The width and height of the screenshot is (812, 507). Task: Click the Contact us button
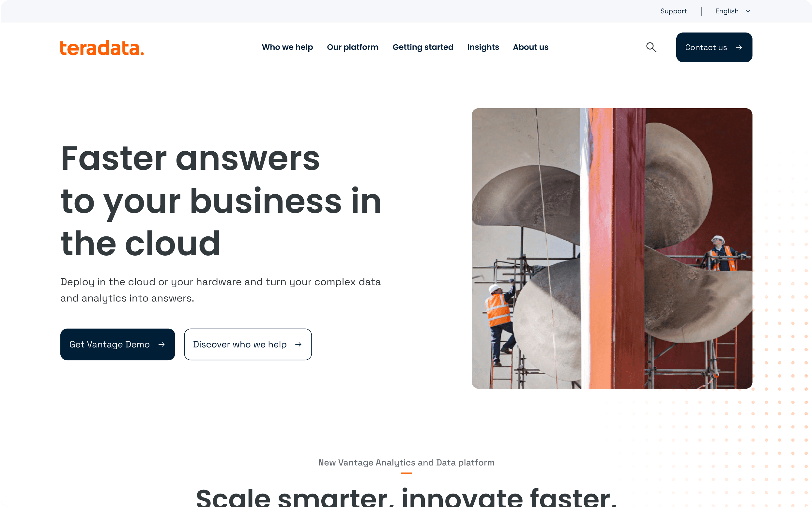714,47
